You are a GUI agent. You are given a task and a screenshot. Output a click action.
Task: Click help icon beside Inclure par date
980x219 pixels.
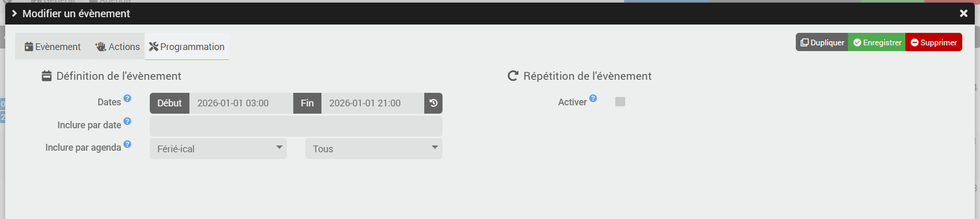(x=127, y=121)
